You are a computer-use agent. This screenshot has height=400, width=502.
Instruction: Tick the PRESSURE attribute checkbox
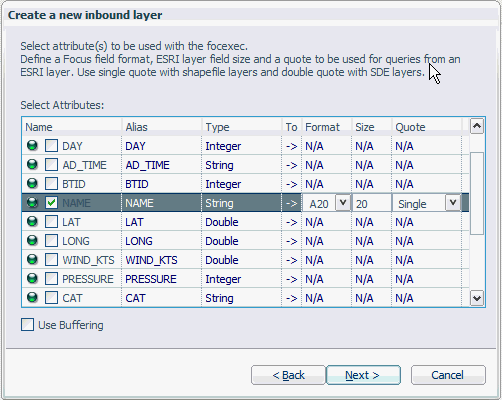click(x=51, y=279)
